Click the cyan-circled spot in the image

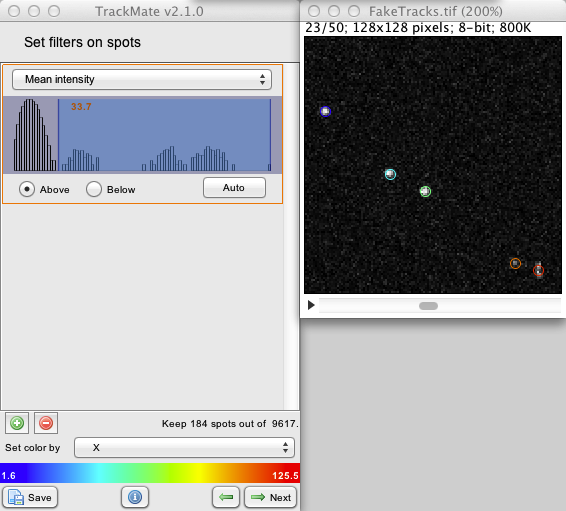[390, 174]
